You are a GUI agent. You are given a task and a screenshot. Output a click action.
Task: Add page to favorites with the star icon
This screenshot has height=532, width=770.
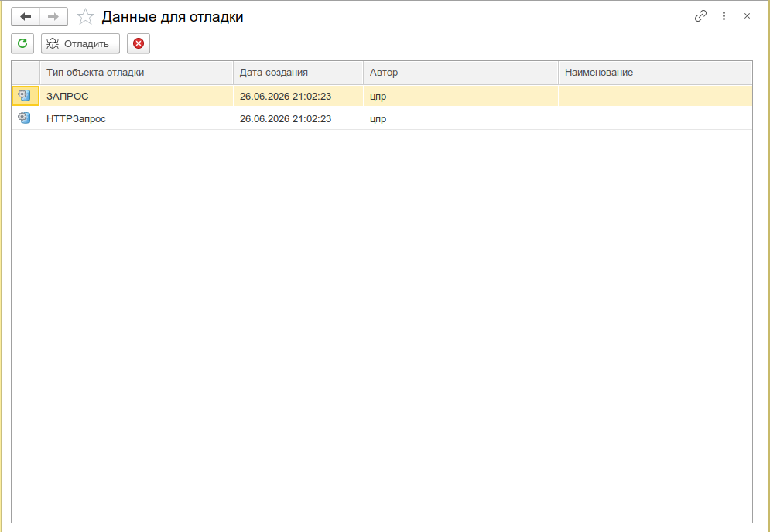tap(85, 17)
